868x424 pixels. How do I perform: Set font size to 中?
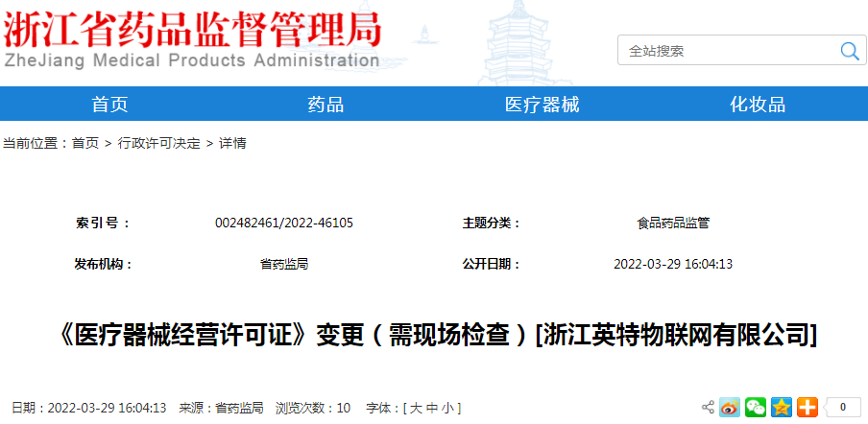click(432, 409)
